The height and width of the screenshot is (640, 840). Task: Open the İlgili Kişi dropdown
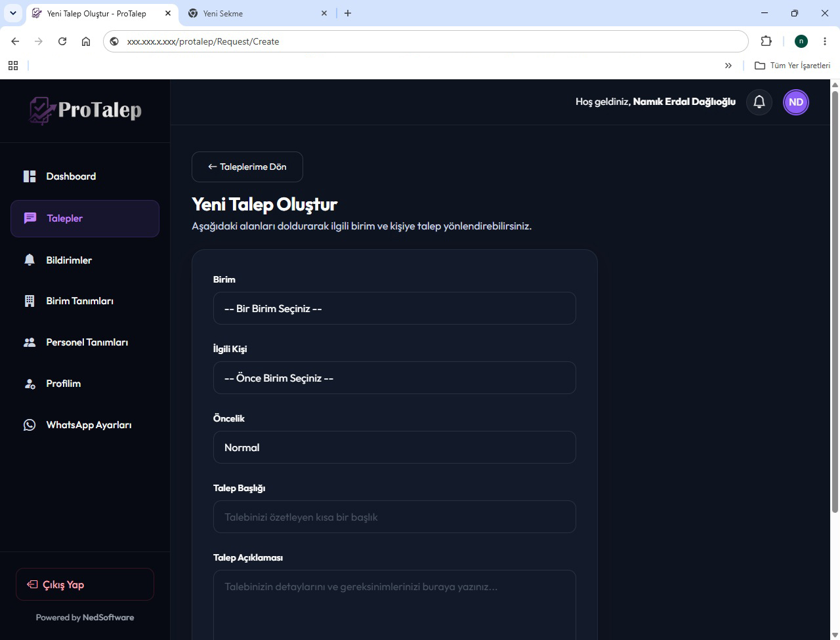[394, 378]
